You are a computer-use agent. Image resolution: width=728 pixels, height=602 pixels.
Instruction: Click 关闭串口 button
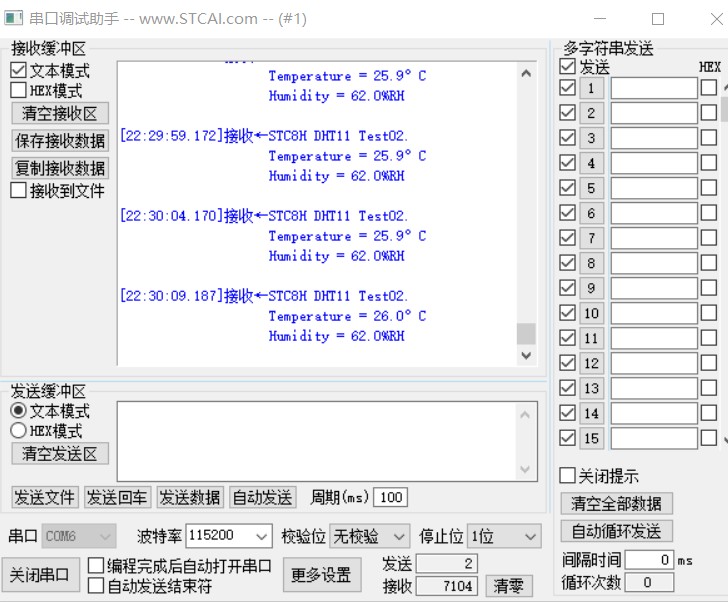tap(40, 575)
